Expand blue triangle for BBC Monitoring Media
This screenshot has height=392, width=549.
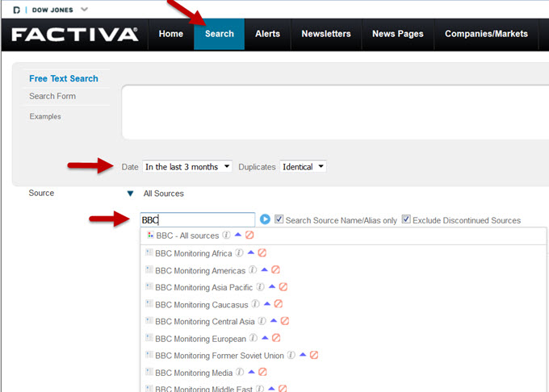point(251,372)
